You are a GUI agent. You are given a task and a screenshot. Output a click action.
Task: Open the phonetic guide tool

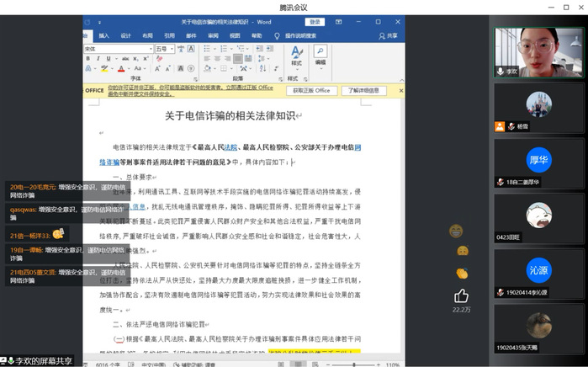coord(181,49)
